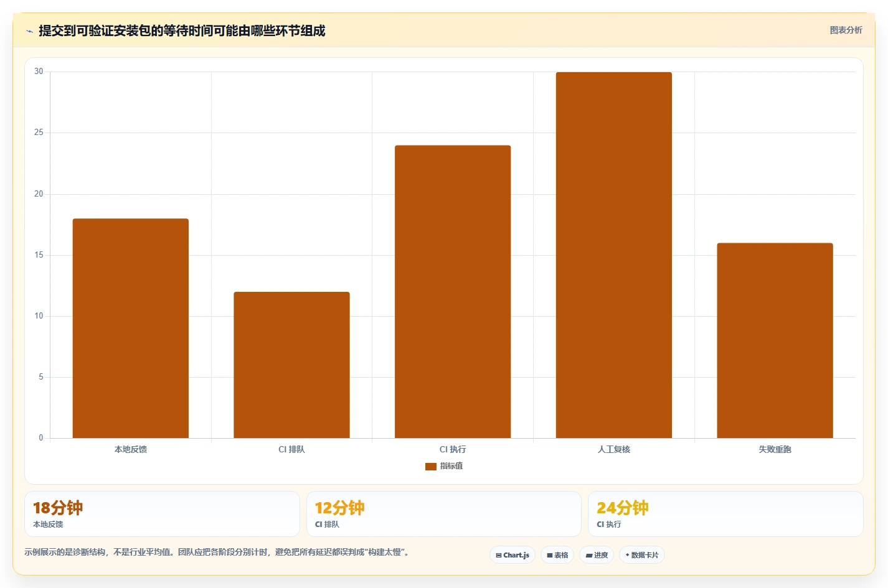The height and width of the screenshot is (588, 888).
Task: Click the 本地反馈 bar in the chart
Action: pyautogui.click(x=131, y=329)
